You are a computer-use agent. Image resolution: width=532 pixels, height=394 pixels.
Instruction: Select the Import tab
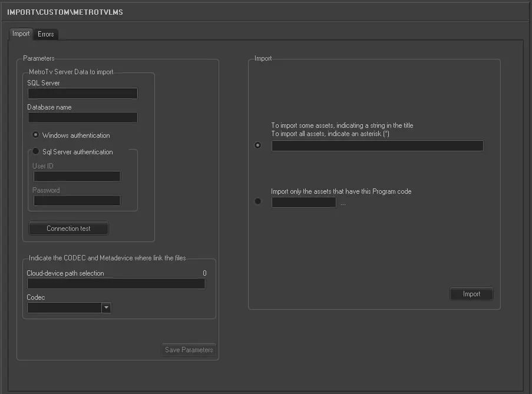coord(21,34)
